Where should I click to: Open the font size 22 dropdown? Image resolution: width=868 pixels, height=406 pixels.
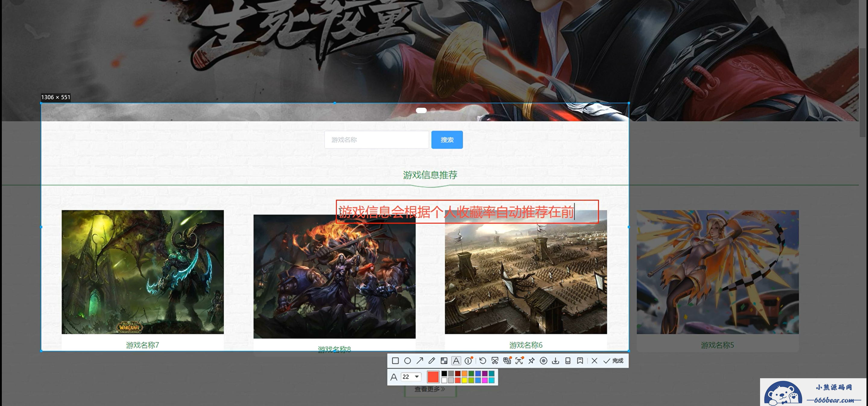tap(411, 377)
